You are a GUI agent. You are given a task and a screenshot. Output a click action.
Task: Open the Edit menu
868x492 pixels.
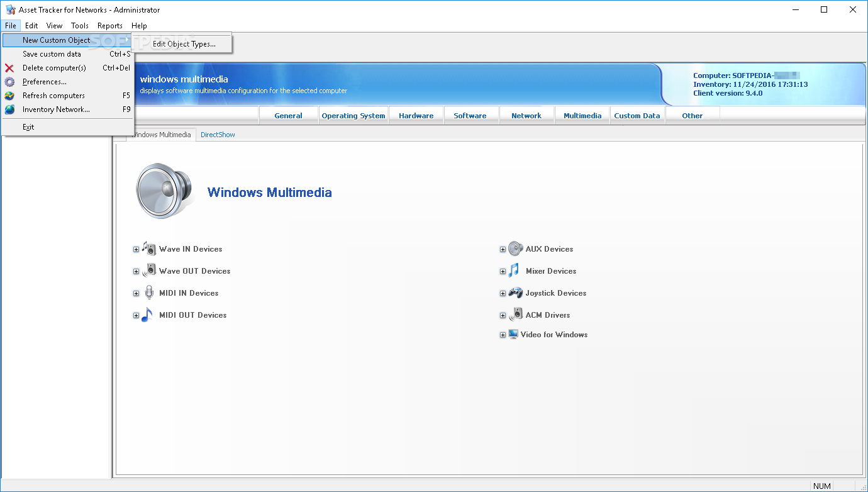point(31,26)
